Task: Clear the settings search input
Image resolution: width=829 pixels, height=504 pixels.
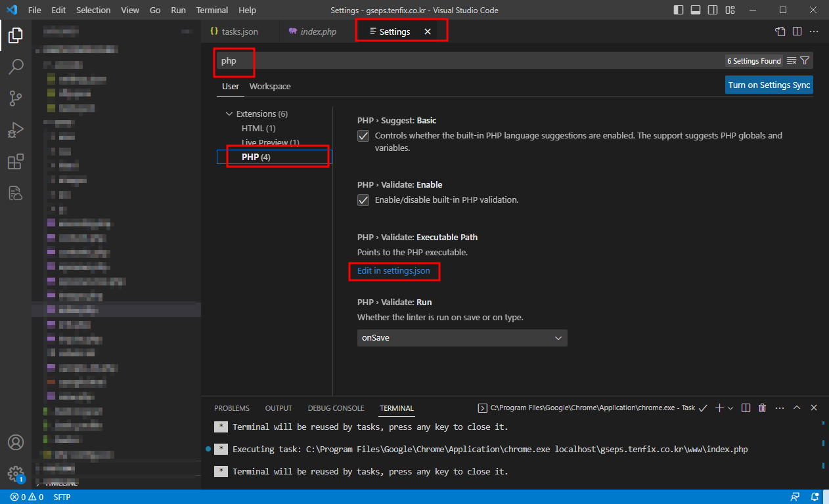Action: [792, 61]
